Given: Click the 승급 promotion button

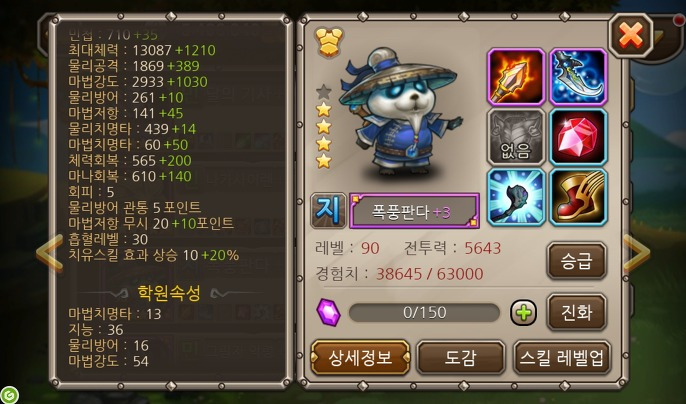Looking at the screenshot, I should click(x=577, y=261).
